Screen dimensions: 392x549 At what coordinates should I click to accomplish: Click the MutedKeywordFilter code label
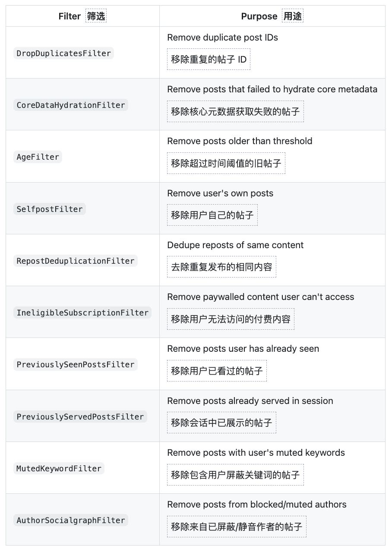pyautogui.click(x=59, y=469)
